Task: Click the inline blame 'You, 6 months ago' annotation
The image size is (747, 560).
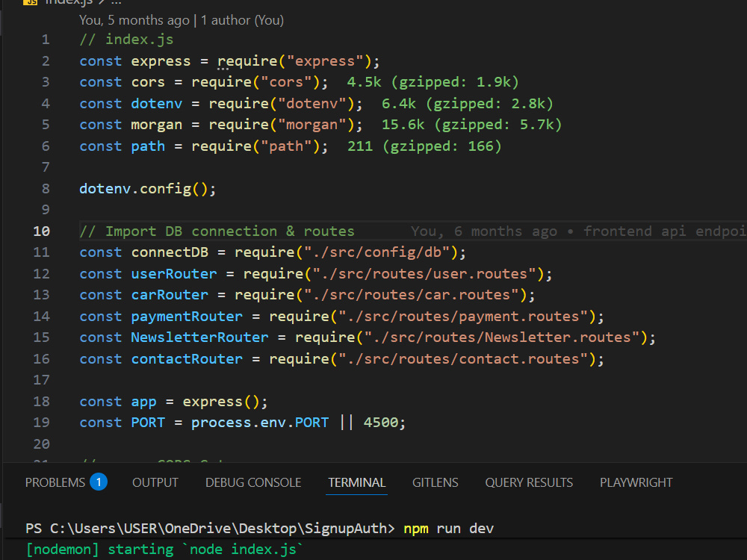Action: tap(484, 231)
